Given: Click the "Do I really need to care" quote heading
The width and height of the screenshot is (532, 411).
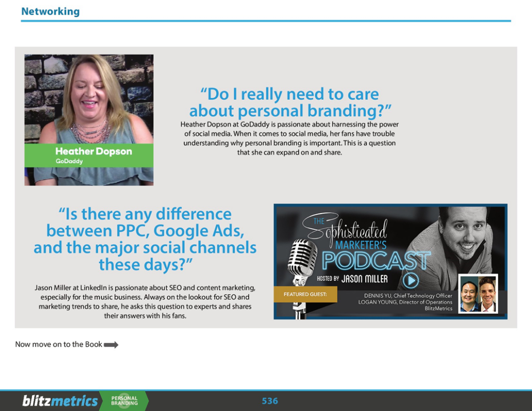Looking at the screenshot, I should 290,102.
